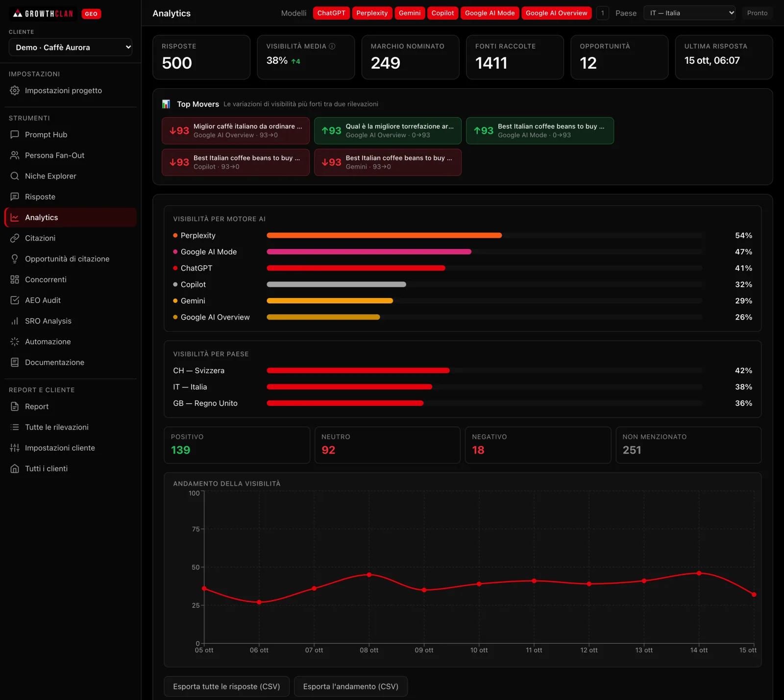The width and height of the screenshot is (784, 700).
Task: Click the CH — Svizzera visibility bar
Action: click(x=358, y=371)
